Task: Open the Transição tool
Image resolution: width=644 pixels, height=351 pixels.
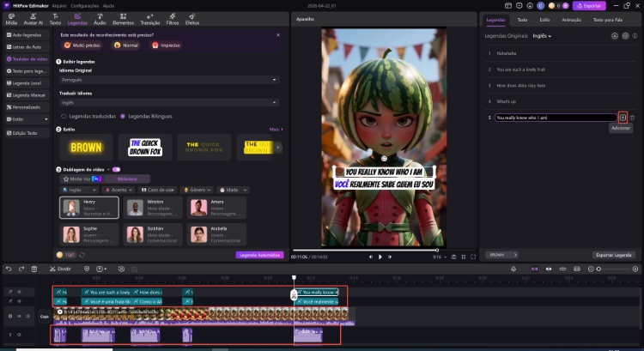Action: click(x=150, y=19)
